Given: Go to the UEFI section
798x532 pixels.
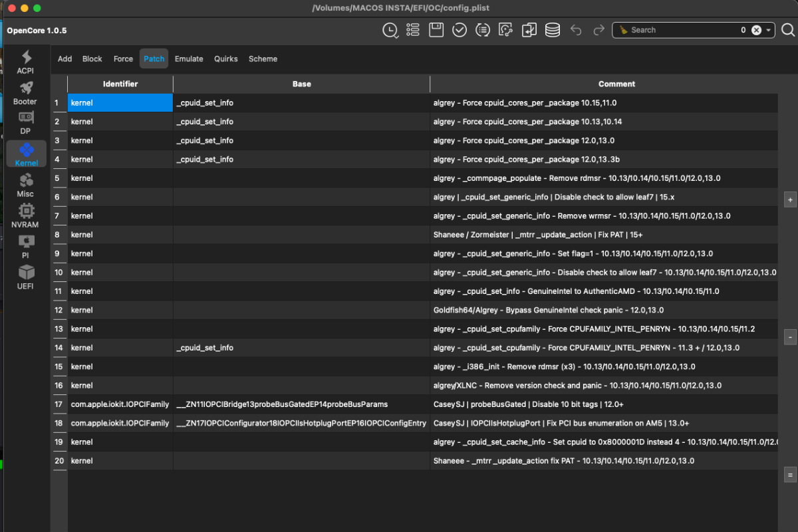Looking at the screenshot, I should click(x=25, y=277).
